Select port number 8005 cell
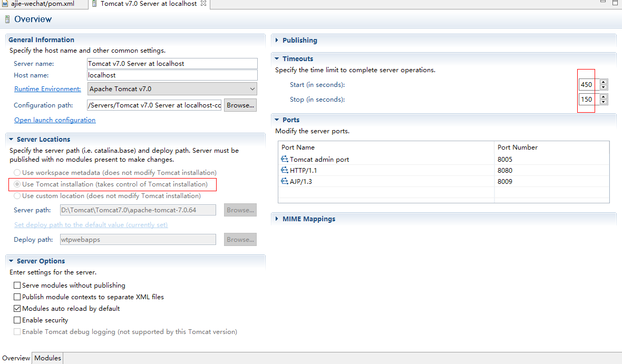The width and height of the screenshot is (622, 364). click(504, 160)
